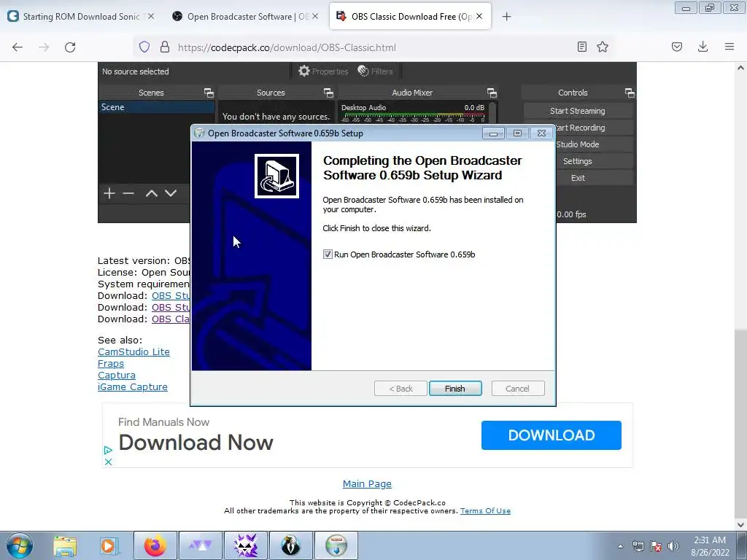Image resolution: width=747 pixels, height=560 pixels.
Task: Open a new browser tab
Action: click(x=506, y=17)
